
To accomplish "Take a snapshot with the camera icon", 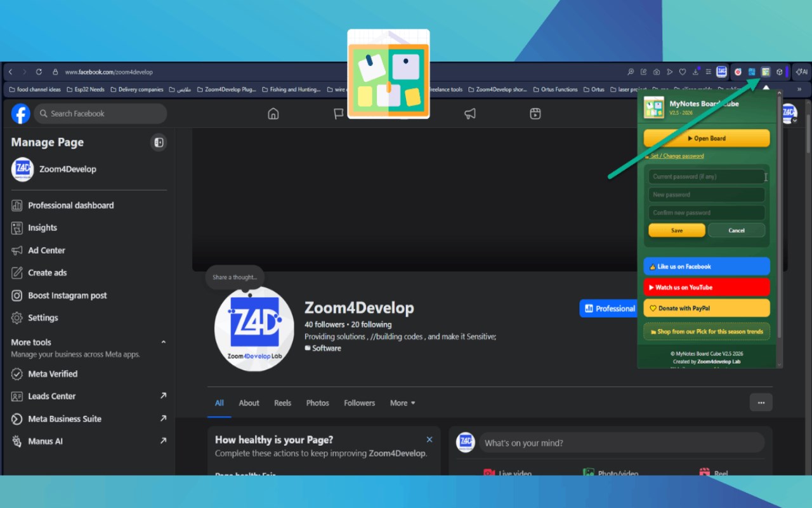I will click(x=657, y=72).
